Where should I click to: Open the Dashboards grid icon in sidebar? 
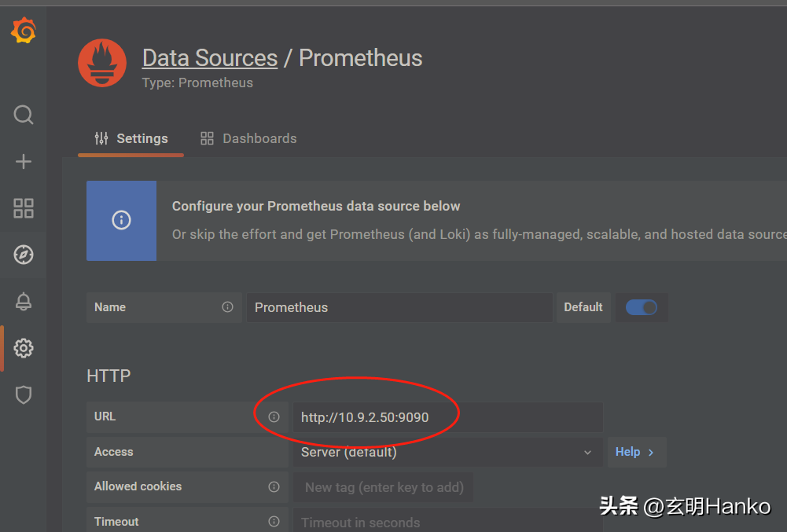tap(24, 207)
